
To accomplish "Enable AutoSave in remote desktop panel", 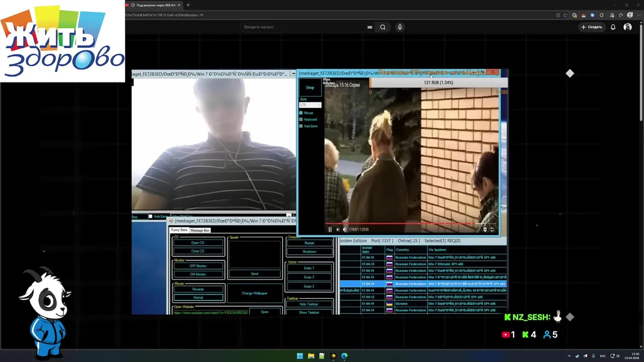I will (x=301, y=126).
